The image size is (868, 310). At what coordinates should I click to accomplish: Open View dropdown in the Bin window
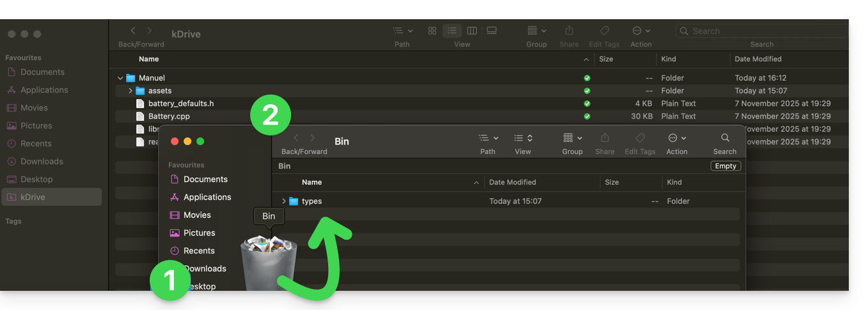point(523,138)
